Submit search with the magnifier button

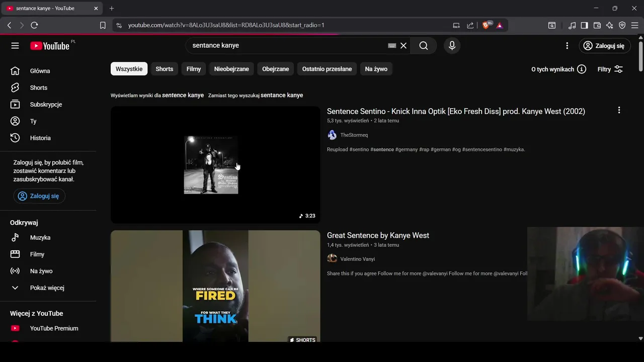(x=424, y=46)
